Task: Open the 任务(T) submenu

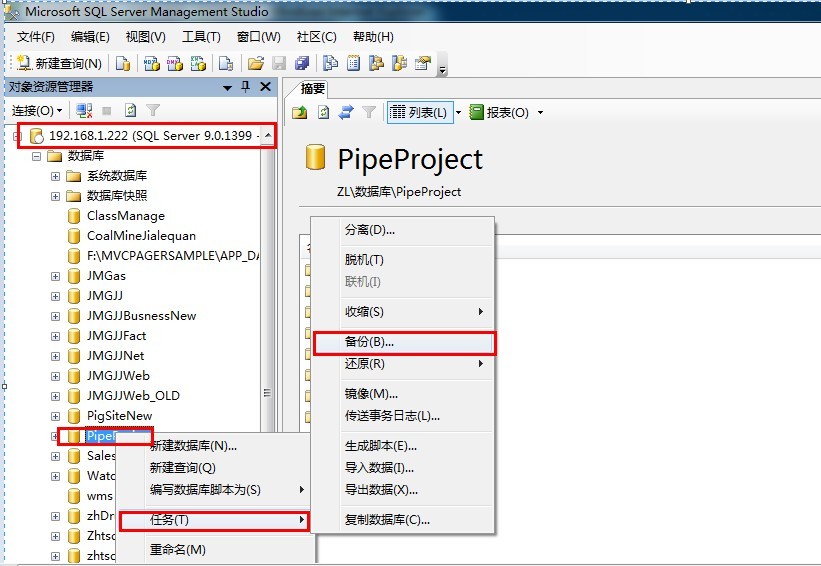Action: coord(215,520)
